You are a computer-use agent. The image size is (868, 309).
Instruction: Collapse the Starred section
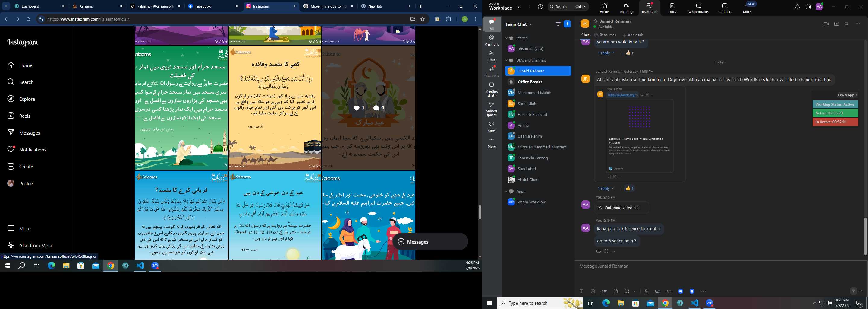pos(506,38)
